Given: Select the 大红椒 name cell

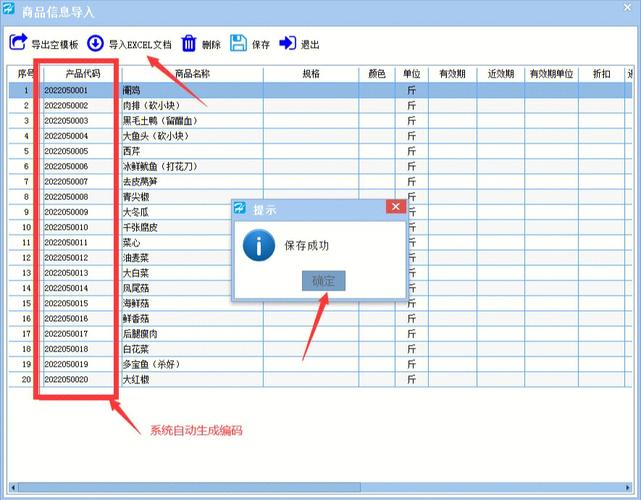Looking at the screenshot, I should coord(192,379).
